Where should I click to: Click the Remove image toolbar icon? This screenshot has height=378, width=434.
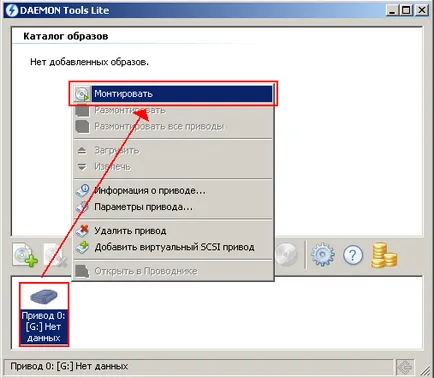point(56,255)
